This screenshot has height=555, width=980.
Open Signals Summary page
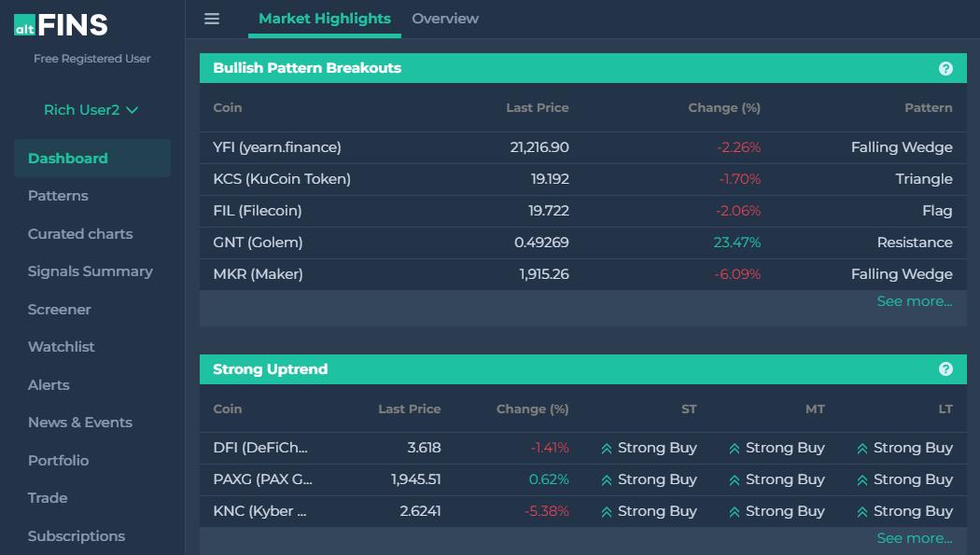point(90,271)
